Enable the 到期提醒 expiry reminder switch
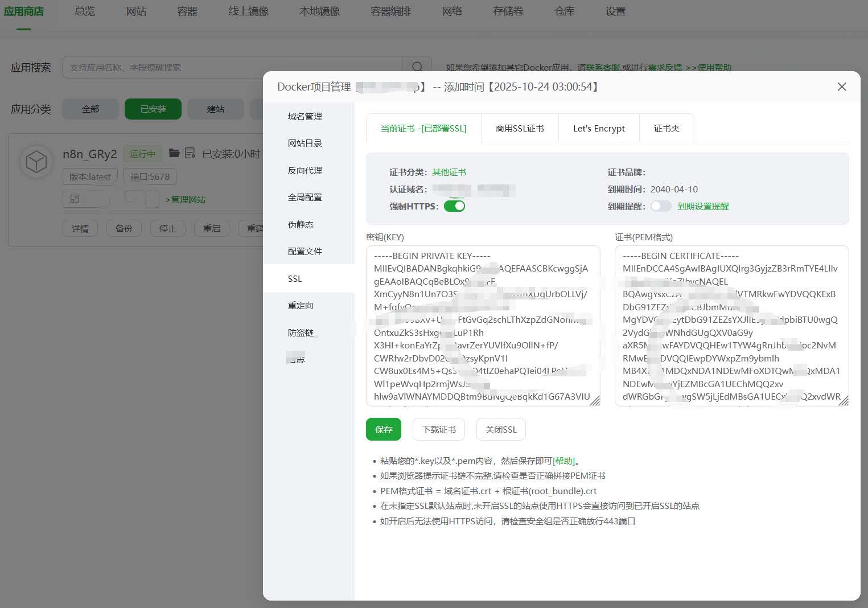868x608 pixels. (x=661, y=206)
